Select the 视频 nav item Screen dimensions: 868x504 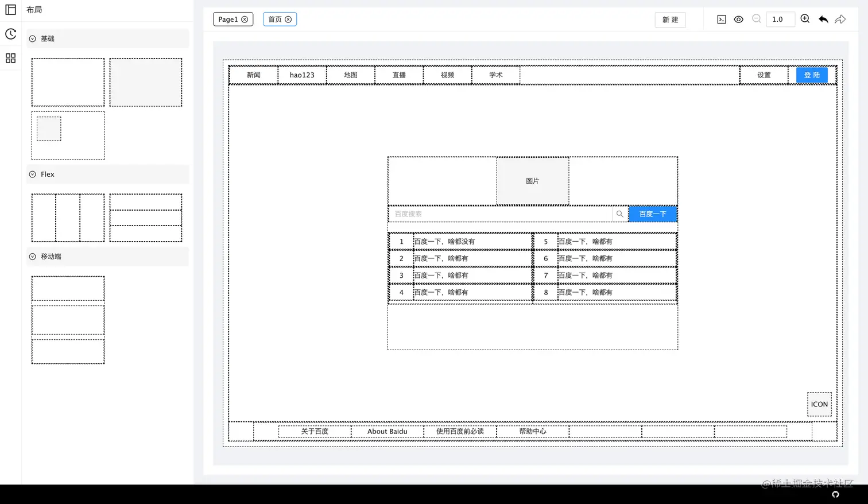point(448,75)
